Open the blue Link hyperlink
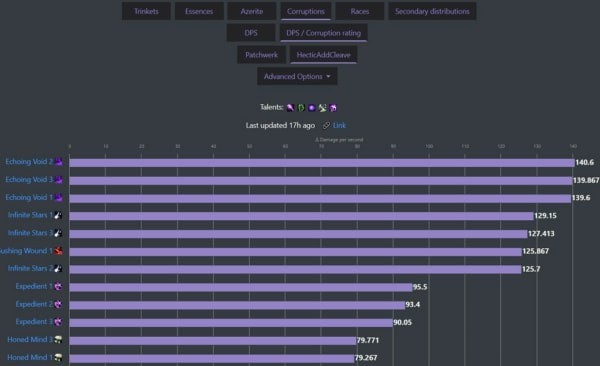This screenshot has width=600, height=366. pos(339,125)
